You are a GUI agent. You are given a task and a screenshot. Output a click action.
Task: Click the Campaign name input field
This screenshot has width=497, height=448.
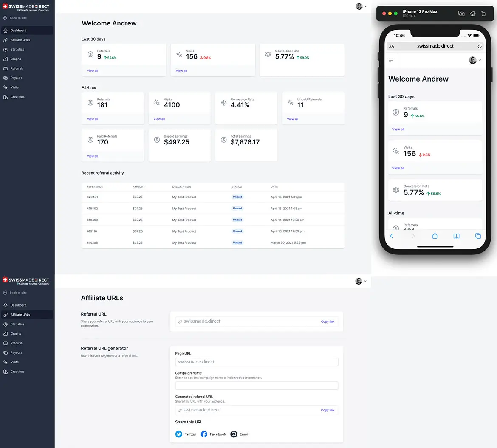257,386
